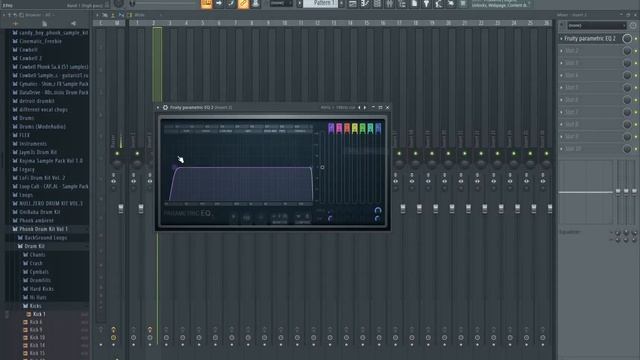Screen dimensions: 640x360
Task: Select Kick 1 sample
Action: click(39, 314)
